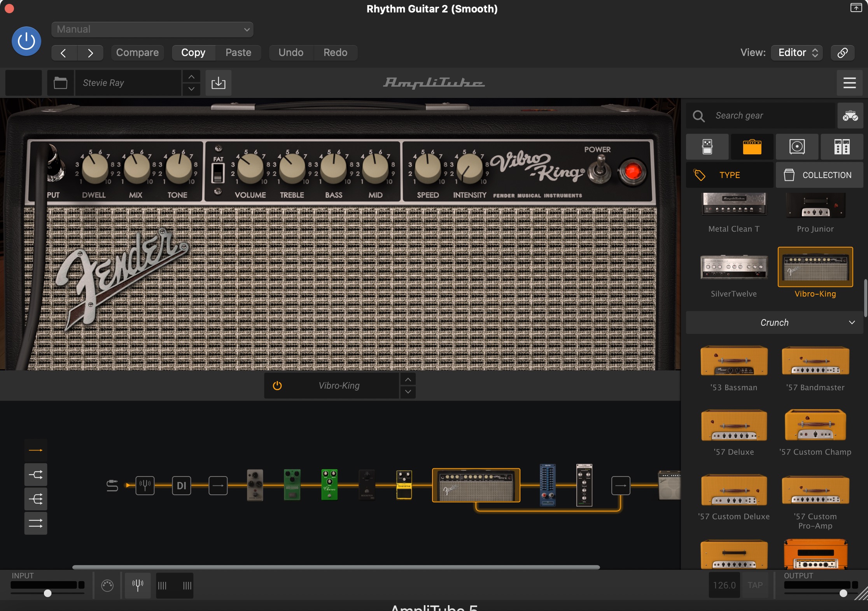The width and height of the screenshot is (868, 611).
Task: Select the '53 Bassman amp
Action: click(x=734, y=368)
